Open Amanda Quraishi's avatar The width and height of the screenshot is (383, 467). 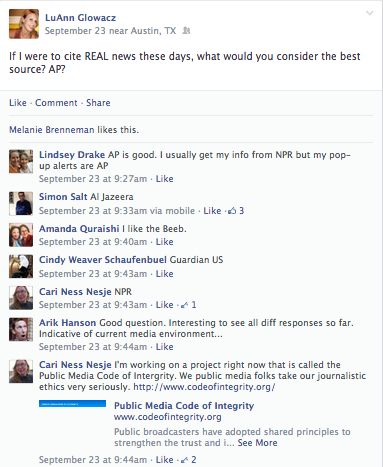21,235
